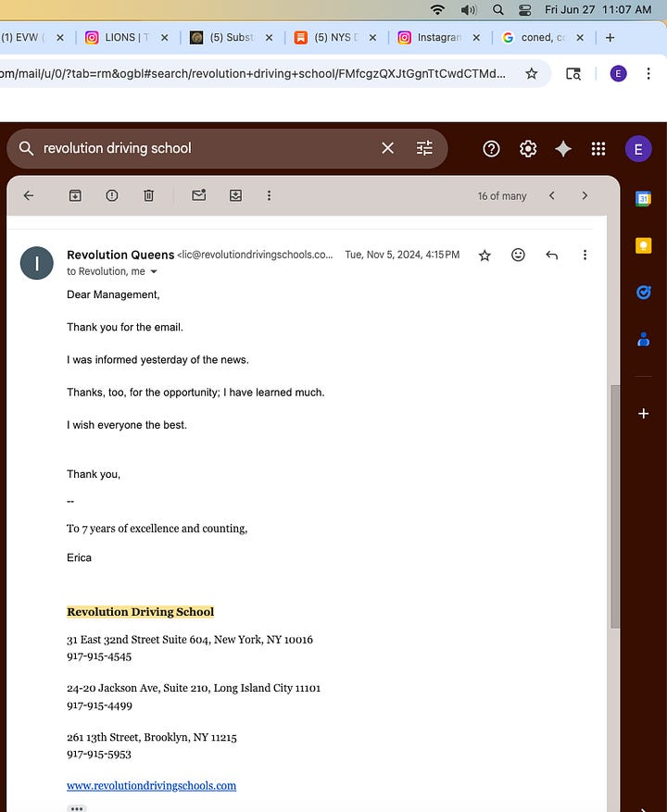667x812 pixels.
Task: Open macOS Wi-Fi menu
Action: [x=437, y=9]
